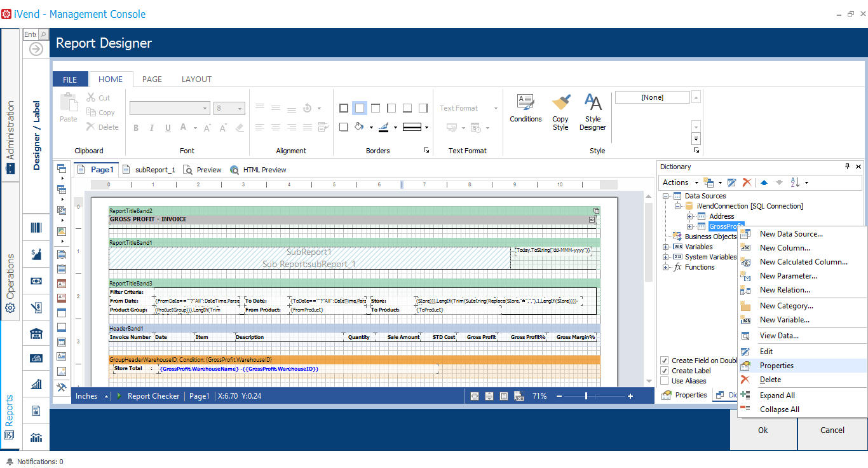Open the FILE ribbon tab
The height and width of the screenshot is (468, 868).
tap(70, 79)
